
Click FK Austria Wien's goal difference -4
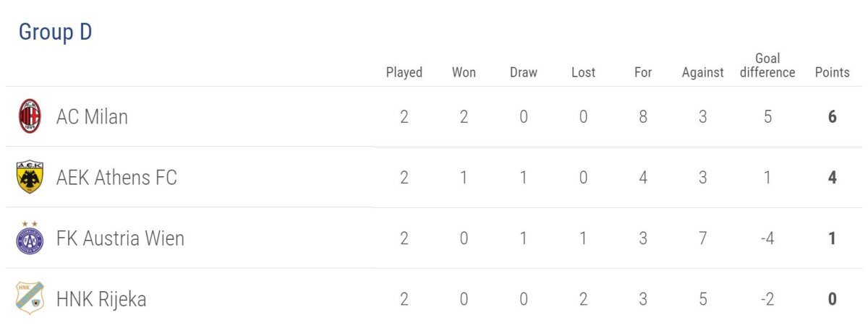pyautogui.click(x=767, y=238)
